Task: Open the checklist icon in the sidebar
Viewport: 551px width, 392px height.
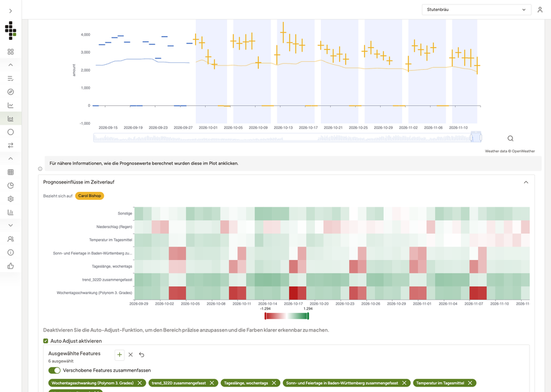Action: click(x=10, y=78)
